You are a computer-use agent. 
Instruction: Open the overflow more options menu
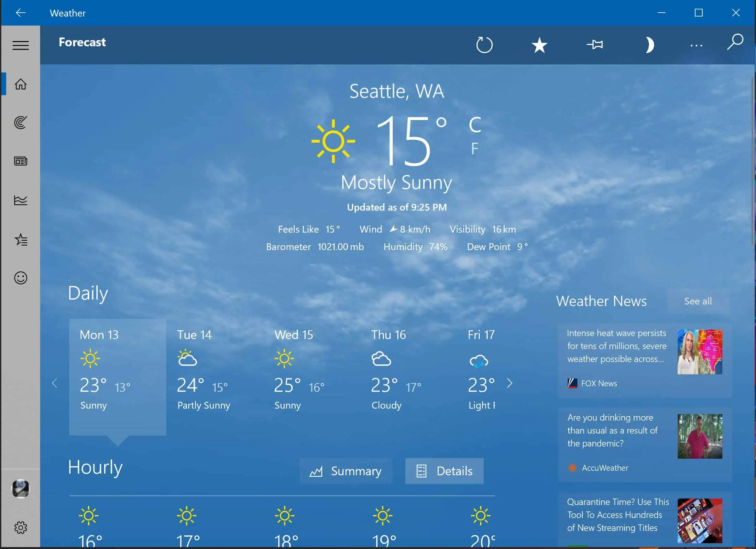coord(695,45)
